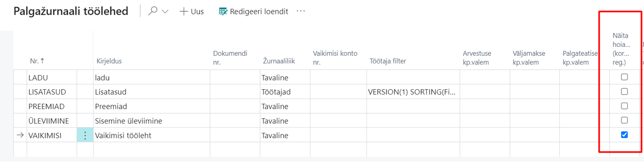Click the Kirjeldus column header
This screenshot has width=644, height=162.
(109, 62)
